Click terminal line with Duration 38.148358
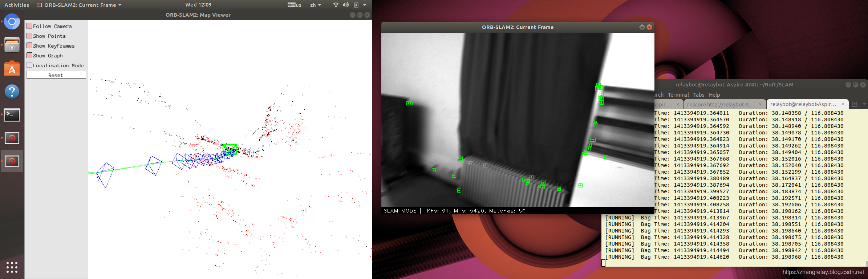The image size is (868, 279). tap(749, 113)
